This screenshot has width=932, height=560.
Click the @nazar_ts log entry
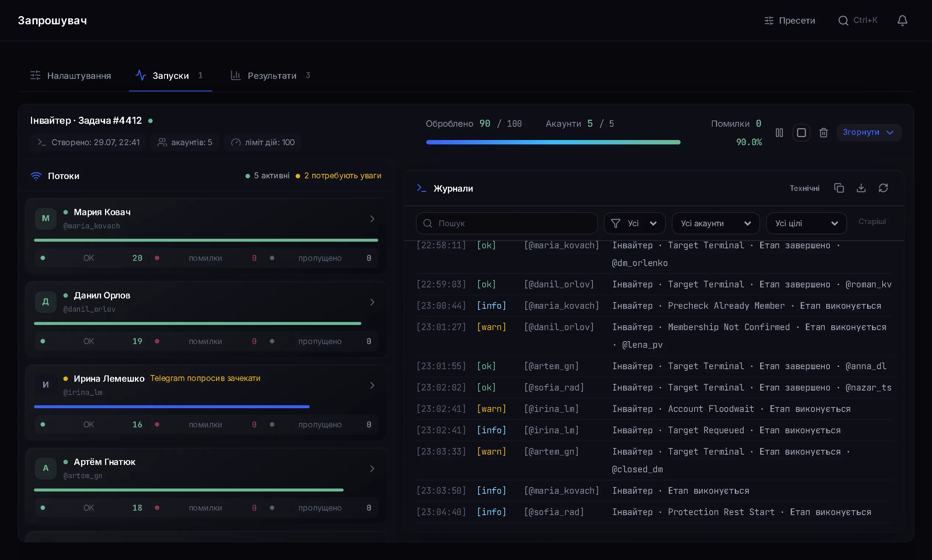click(654, 388)
